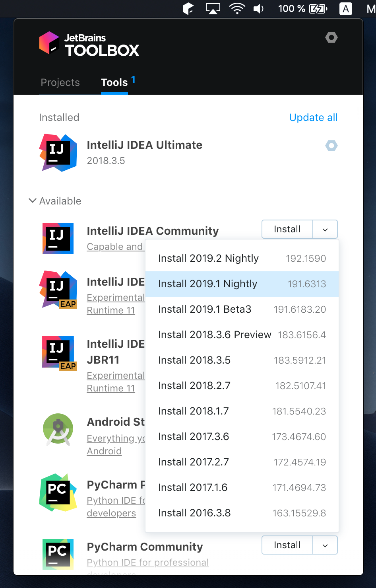Viewport: 376px width, 588px height.
Task: Select Install 2018.3.6 Preview
Action: click(x=242, y=335)
